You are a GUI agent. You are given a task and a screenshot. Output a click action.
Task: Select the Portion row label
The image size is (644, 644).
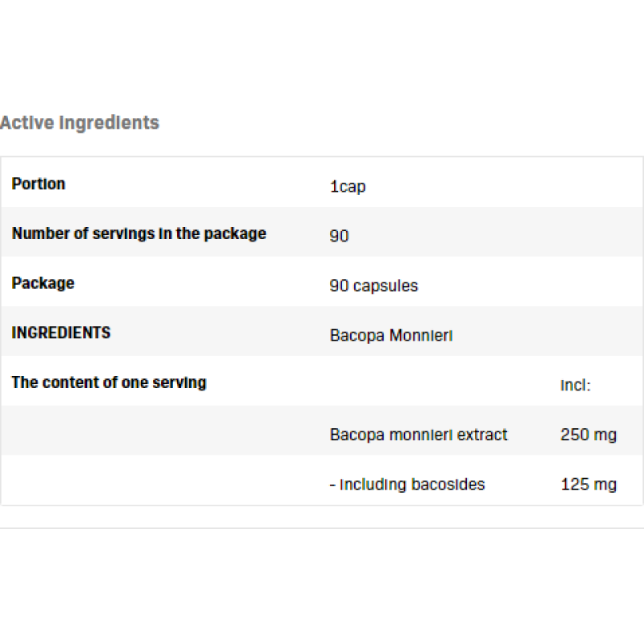tap(39, 184)
